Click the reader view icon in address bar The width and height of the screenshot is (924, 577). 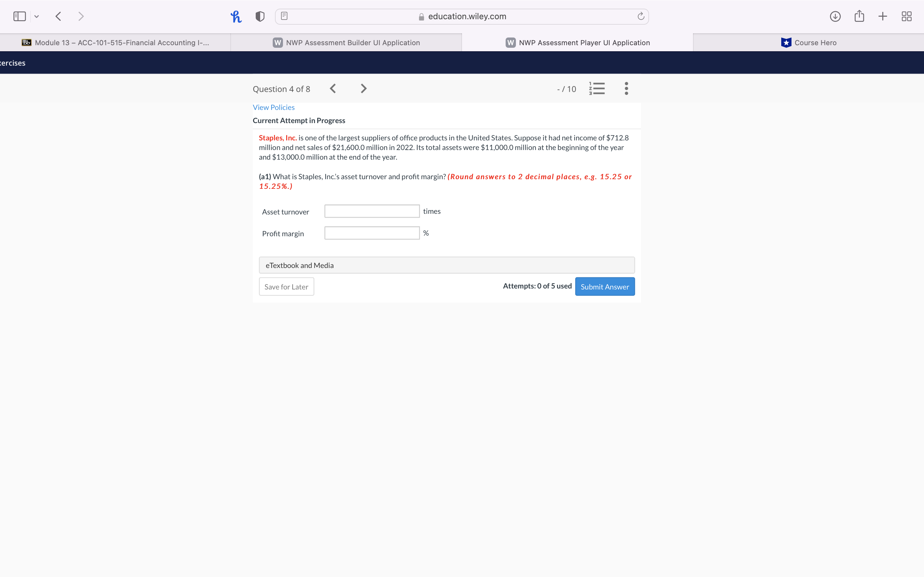tap(284, 16)
